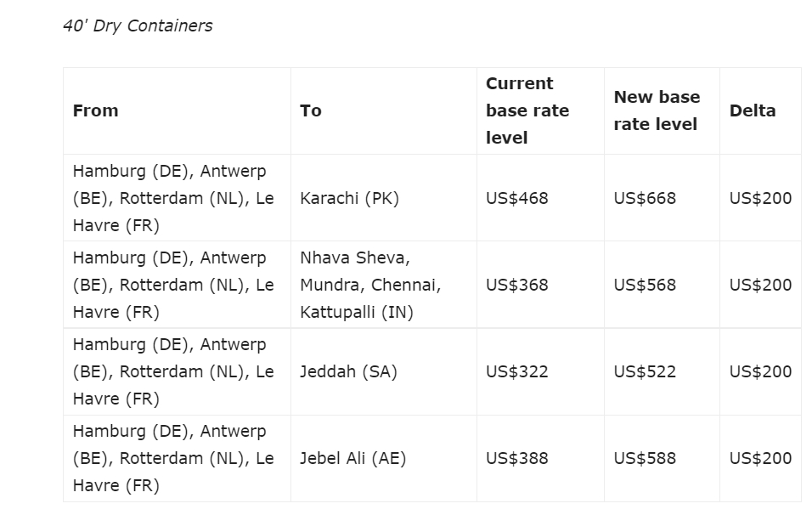
Task: Select the Nhava Sheva, Mundra, Chennai destination cell
Action: point(370,285)
